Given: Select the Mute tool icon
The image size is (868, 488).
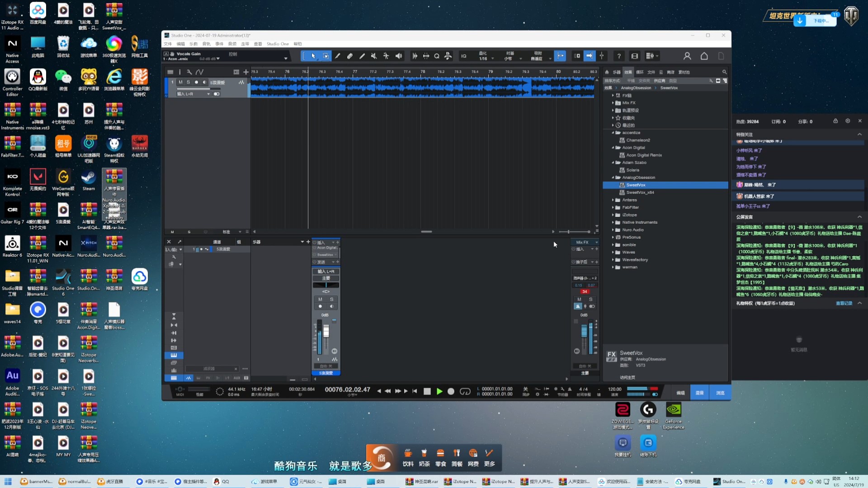Looking at the screenshot, I should [x=374, y=56].
